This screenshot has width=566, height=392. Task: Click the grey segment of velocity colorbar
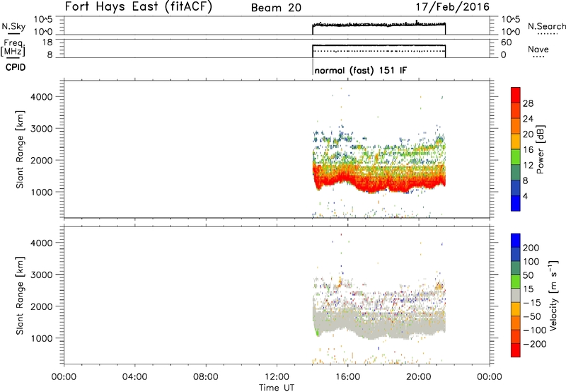click(516, 295)
